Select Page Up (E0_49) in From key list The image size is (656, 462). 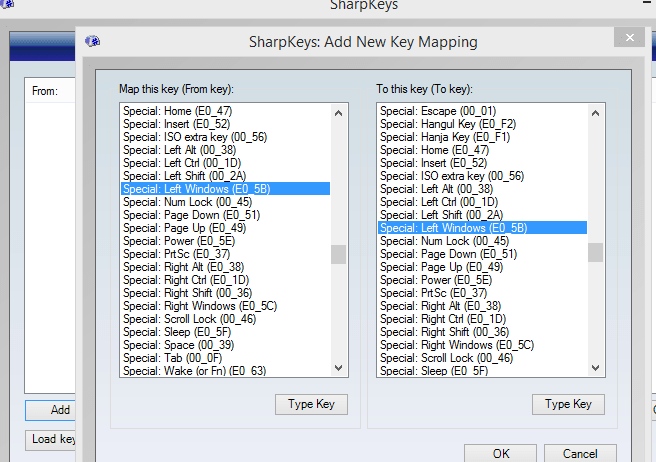[225, 228]
